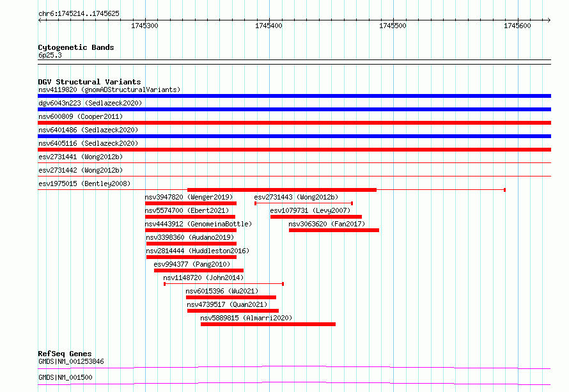Open nsv2814444 (Huddleston2016) variant
The image size is (569, 392).
click(x=198, y=251)
